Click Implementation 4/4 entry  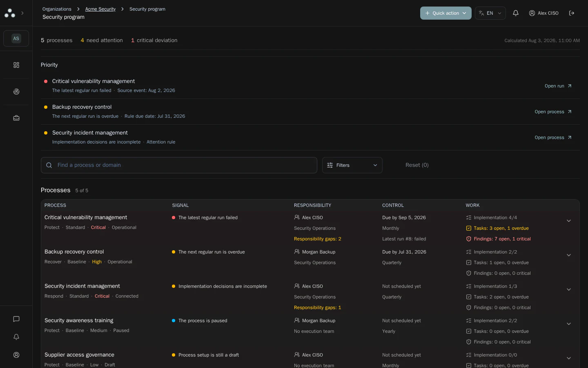[495, 218]
